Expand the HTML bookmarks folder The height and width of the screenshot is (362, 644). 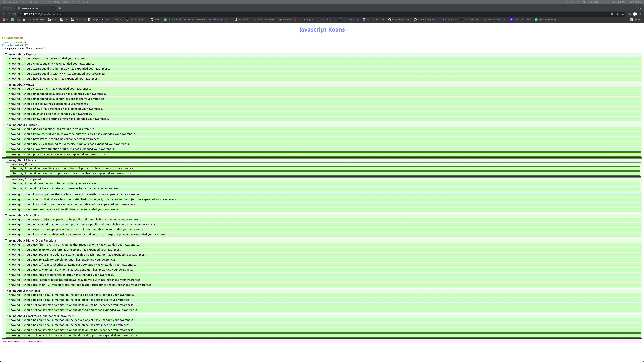[53, 19]
